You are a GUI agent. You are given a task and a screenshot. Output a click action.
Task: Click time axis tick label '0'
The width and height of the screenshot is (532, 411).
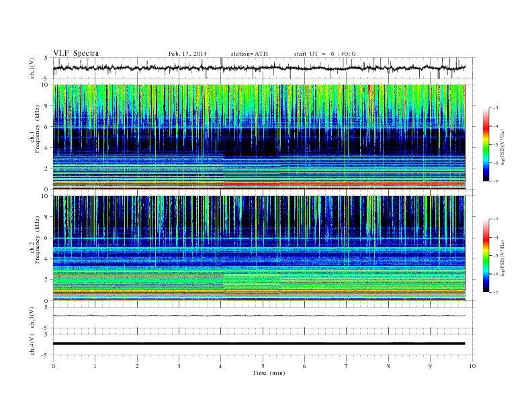tap(53, 366)
